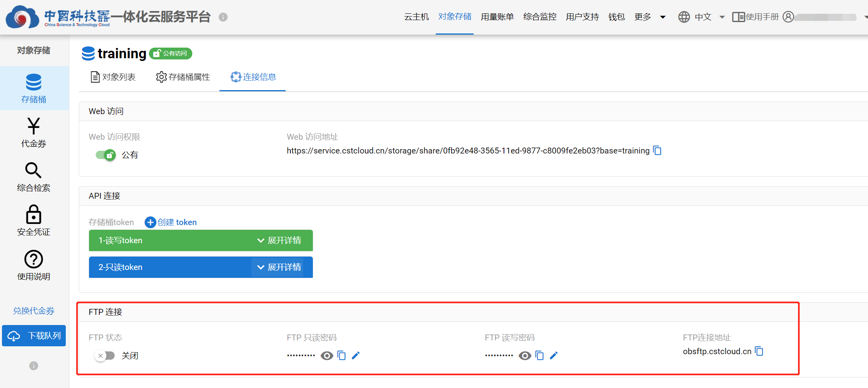Open 综合检索 search in sidebar
The width and height of the screenshot is (868, 388).
[34, 177]
